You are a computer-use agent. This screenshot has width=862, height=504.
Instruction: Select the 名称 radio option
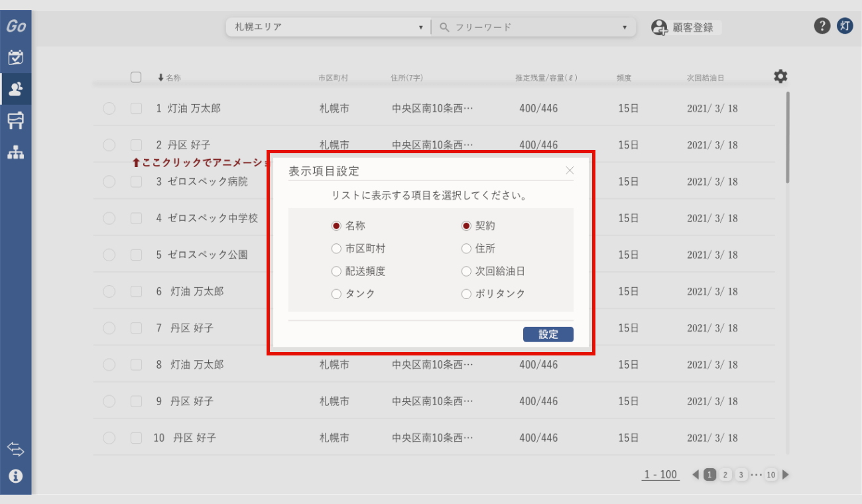click(336, 226)
